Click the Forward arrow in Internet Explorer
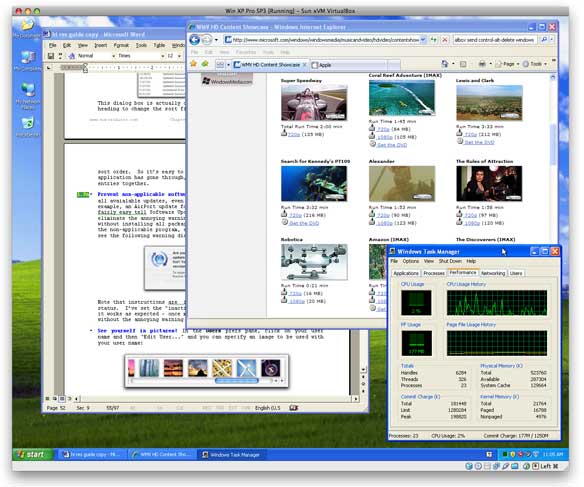Image resolution: width=584 pixels, height=487 pixels. 207,39
